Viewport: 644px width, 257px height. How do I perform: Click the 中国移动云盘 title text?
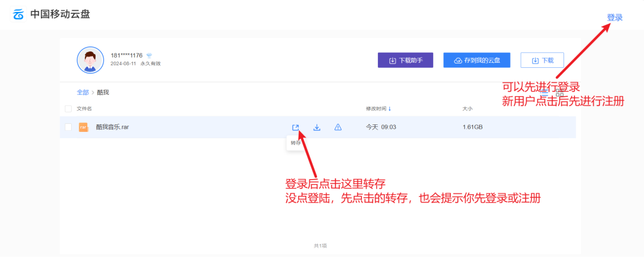coord(60,14)
